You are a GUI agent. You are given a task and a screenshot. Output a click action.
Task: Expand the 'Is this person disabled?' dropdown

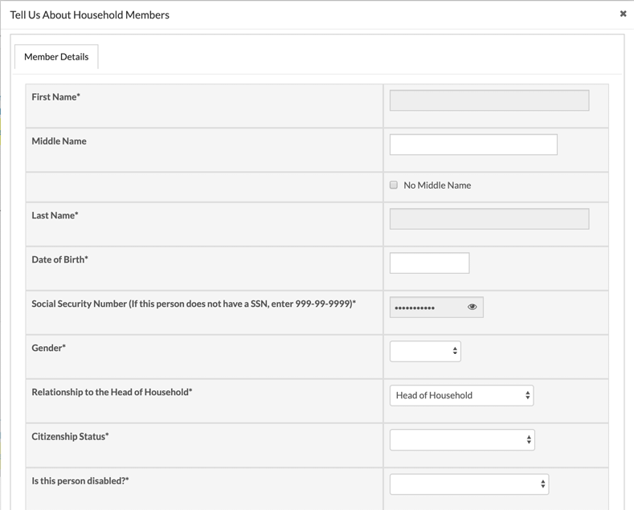468,484
